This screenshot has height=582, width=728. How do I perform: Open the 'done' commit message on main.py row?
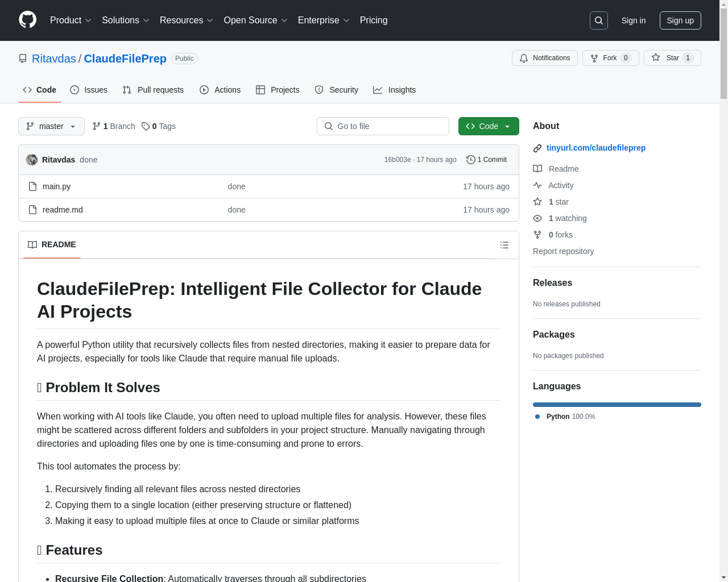(x=237, y=186)
